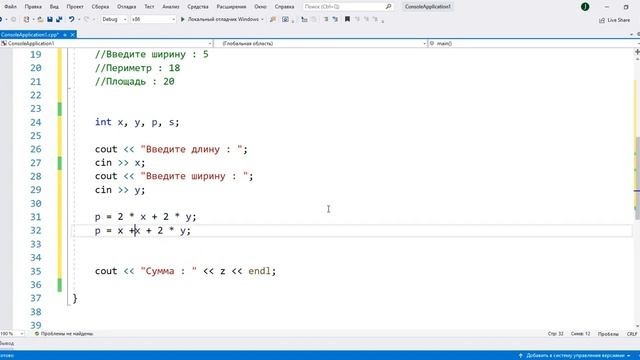The height and width of the screenshot is (360, 640).
Task: Open the Файл menu
Action: pos(10,7)
